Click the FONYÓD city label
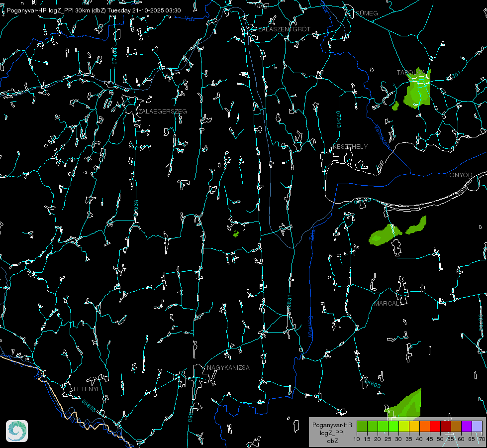 459,175
